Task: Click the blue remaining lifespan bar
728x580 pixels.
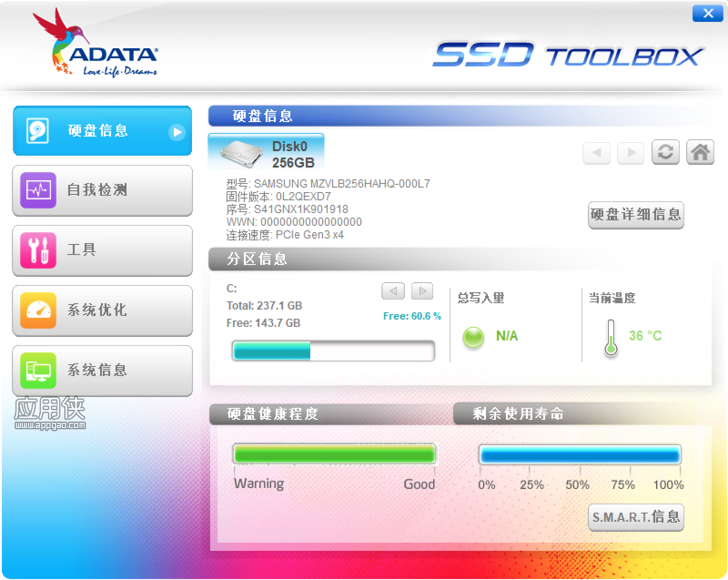Action: point(580,455)
